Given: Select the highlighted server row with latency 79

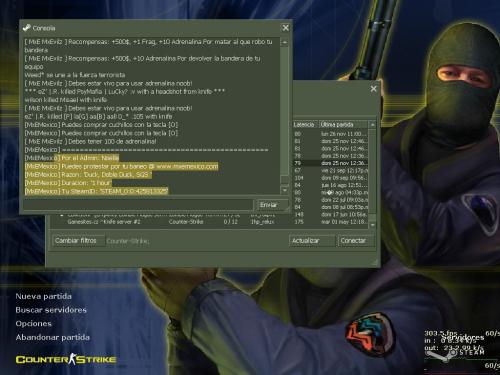Looking at the screenshot, I should click(x=330, y=163).
